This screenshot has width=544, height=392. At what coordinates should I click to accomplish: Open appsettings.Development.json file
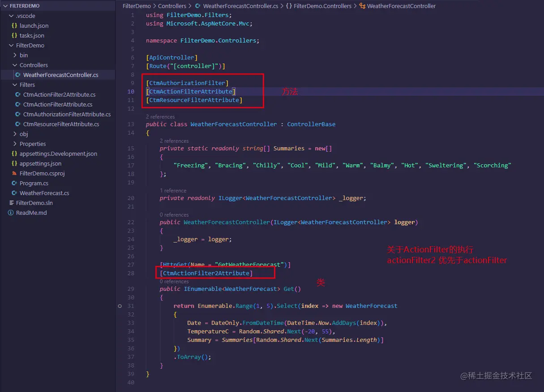tap(58, 154)
